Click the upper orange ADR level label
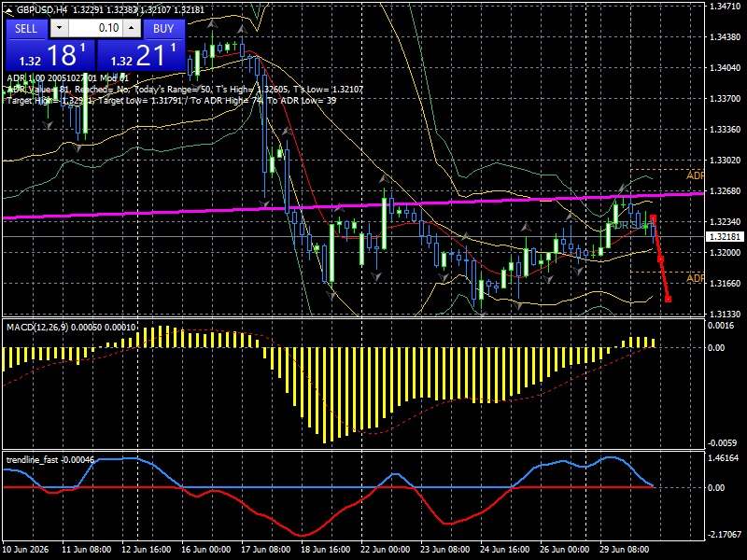This screenshot has width=747, height=560. tap(695, 176)
